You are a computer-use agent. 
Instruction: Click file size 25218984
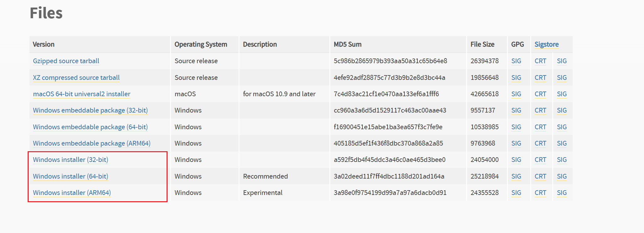(x=485, y=176)
